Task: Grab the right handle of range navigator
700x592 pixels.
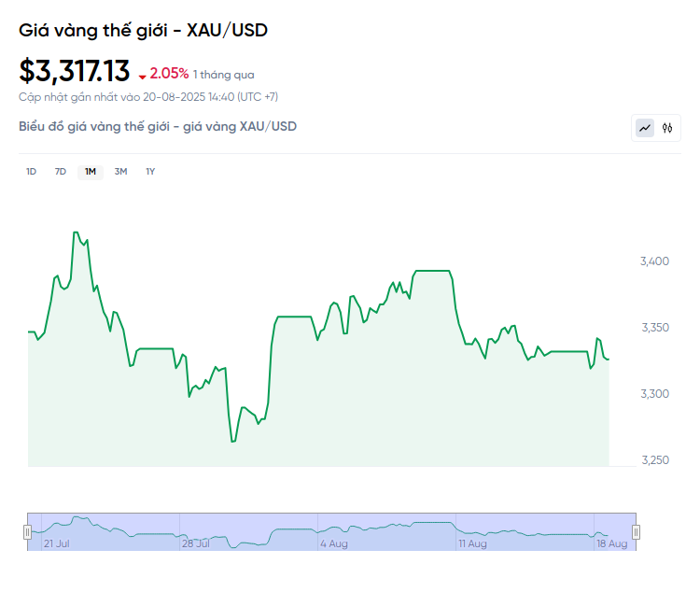Action: click(x=636, y=532)
